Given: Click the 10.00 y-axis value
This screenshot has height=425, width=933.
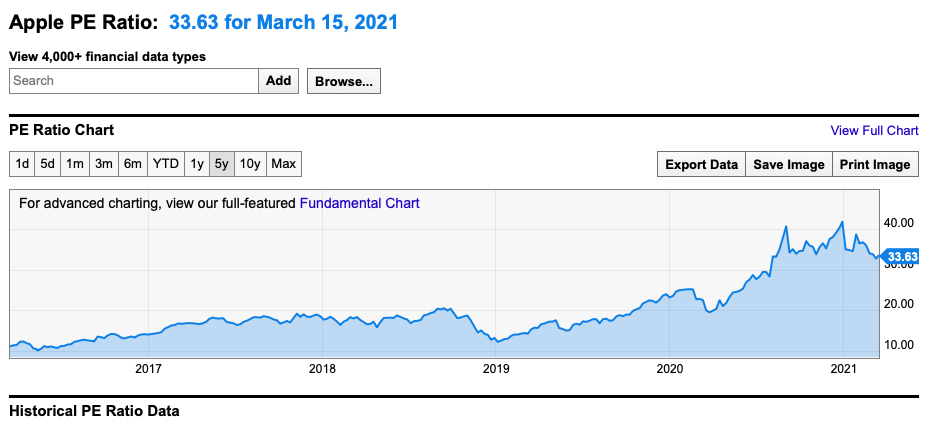Looking at the screenshot, I should click(x=898, y=344).
